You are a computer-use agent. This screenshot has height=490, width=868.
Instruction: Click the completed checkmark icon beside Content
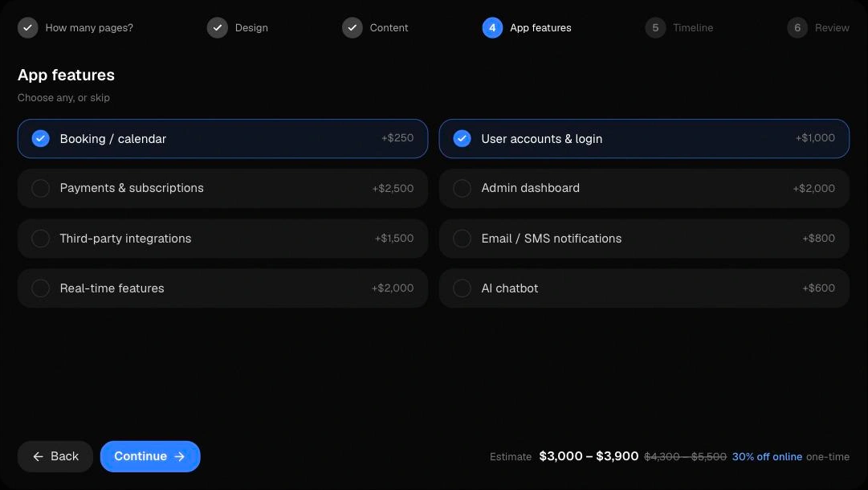(x=352, y=27)
